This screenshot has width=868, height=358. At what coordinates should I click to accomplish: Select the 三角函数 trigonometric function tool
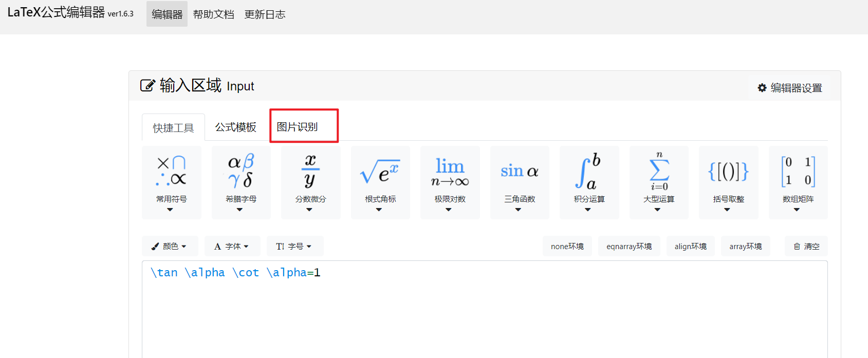click(520, 182)
